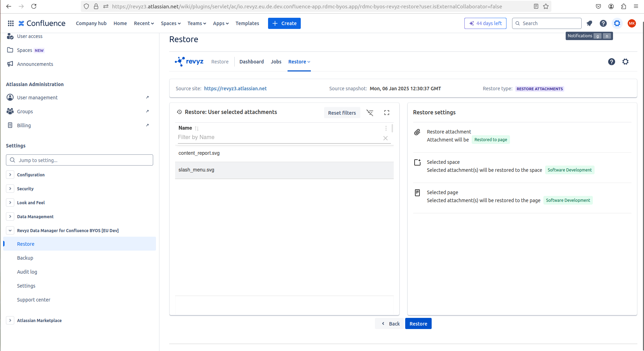Select the slash_menu.svg row
644x351 pixels.
point(284,170)
